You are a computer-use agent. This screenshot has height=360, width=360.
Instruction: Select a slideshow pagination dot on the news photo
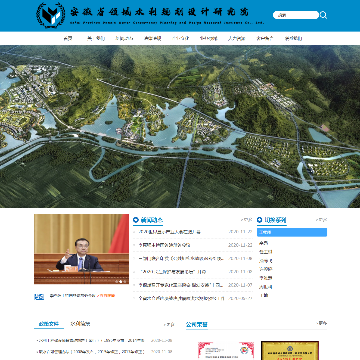point(121,281)
